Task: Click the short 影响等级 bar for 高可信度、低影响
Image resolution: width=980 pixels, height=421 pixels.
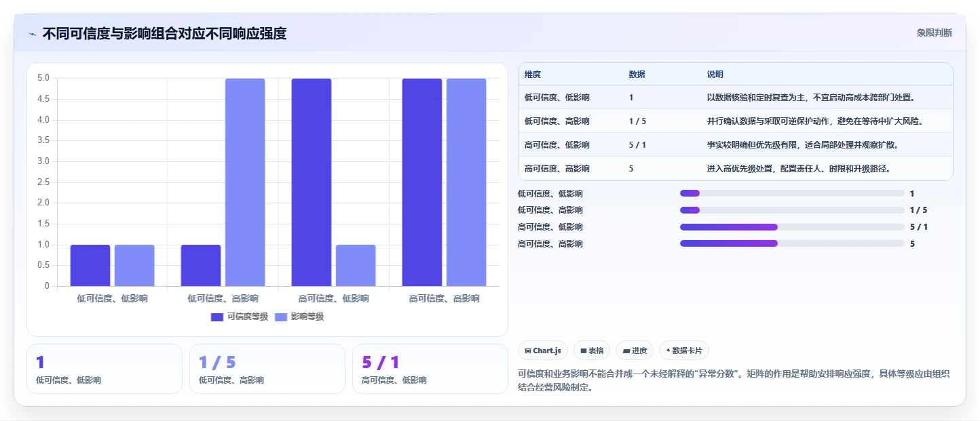Action: [356, 265]
